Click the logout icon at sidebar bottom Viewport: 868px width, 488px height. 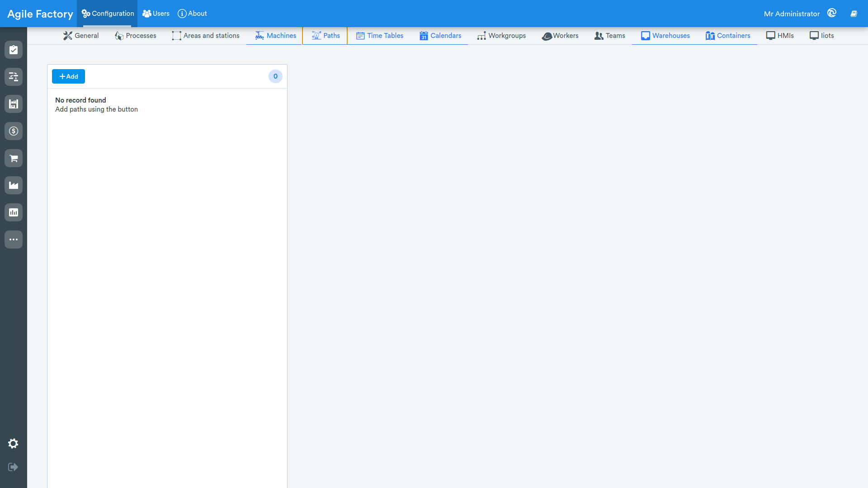(13, 467)
